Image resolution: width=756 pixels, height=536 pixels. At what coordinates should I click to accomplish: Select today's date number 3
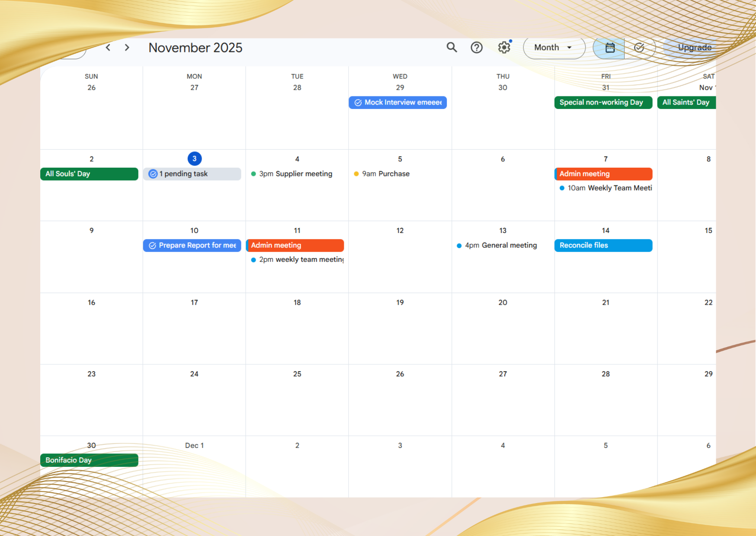195,159
